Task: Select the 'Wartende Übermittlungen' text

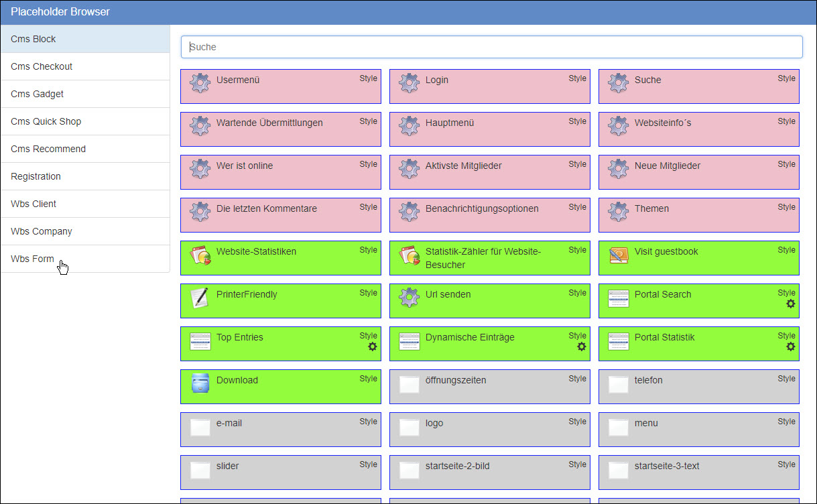Action: coord(269,123)
